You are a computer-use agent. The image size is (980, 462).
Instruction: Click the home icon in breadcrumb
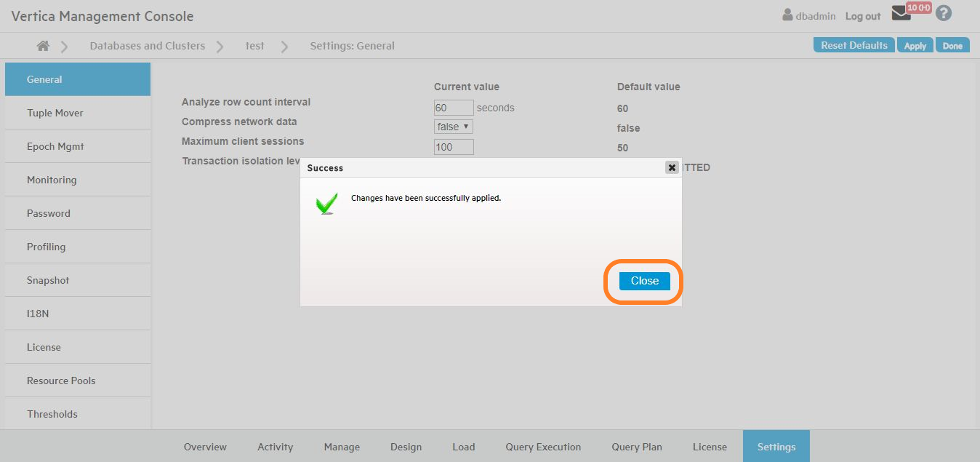[x=43, y=46]
